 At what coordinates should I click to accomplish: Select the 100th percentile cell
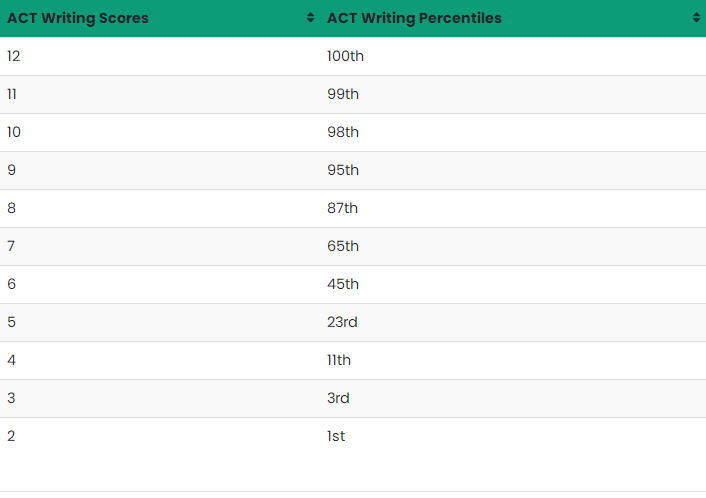[513, 56]
